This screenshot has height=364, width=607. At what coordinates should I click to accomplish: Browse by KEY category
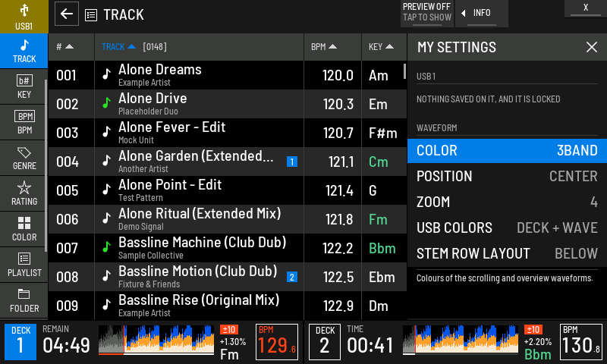(24, 86)
